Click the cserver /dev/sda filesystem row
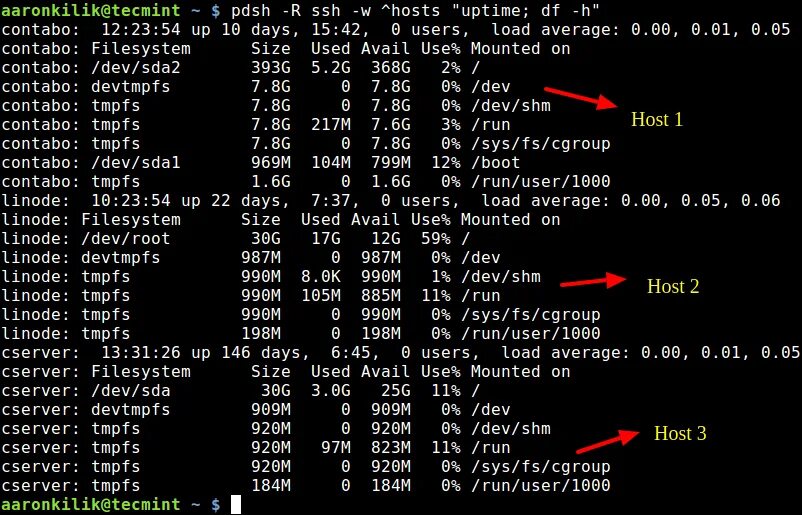The width and height of the screenshot is (802, 515). (240, 391)
